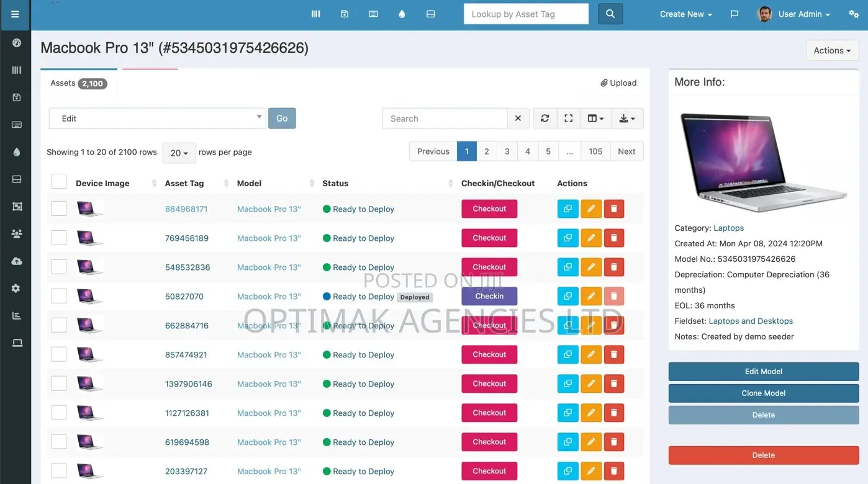868x484 pixels.
Task: Select the Assets 2,100 tab
Action: pyautogui.click(x=79, y=83)
